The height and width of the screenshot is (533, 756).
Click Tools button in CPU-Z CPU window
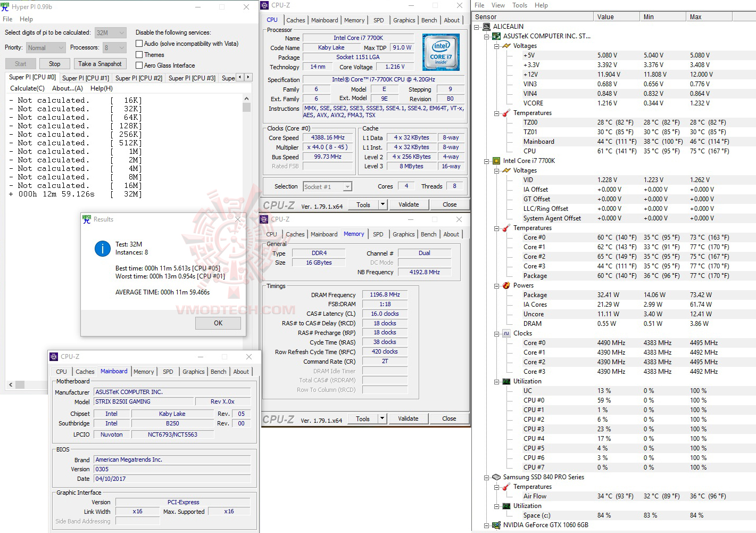click(363, 204)
